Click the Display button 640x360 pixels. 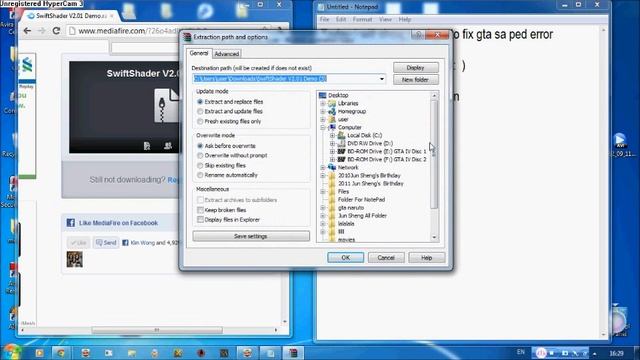click(x=416, y=67)
